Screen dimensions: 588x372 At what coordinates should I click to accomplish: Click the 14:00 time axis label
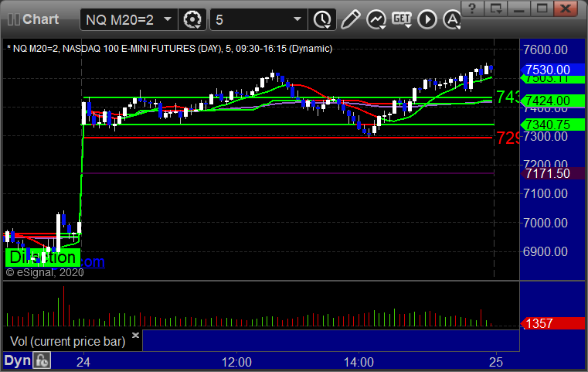click(359, 362)
